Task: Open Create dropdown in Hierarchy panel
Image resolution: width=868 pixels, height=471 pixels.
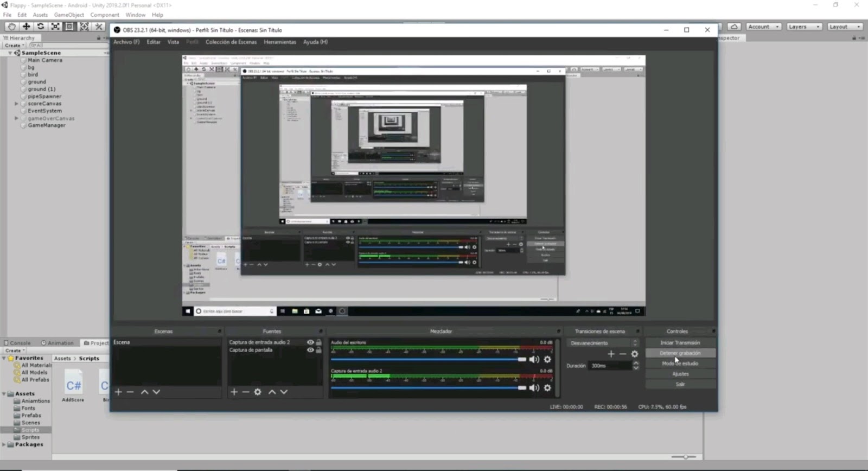Action: (15, 46)
